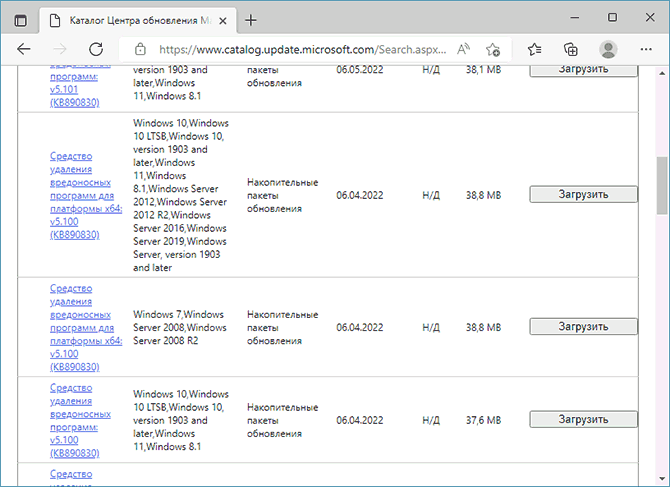Download the v5.100 update for Windows 7
This screenshot has width=670, height=487.
click(583, 327)
